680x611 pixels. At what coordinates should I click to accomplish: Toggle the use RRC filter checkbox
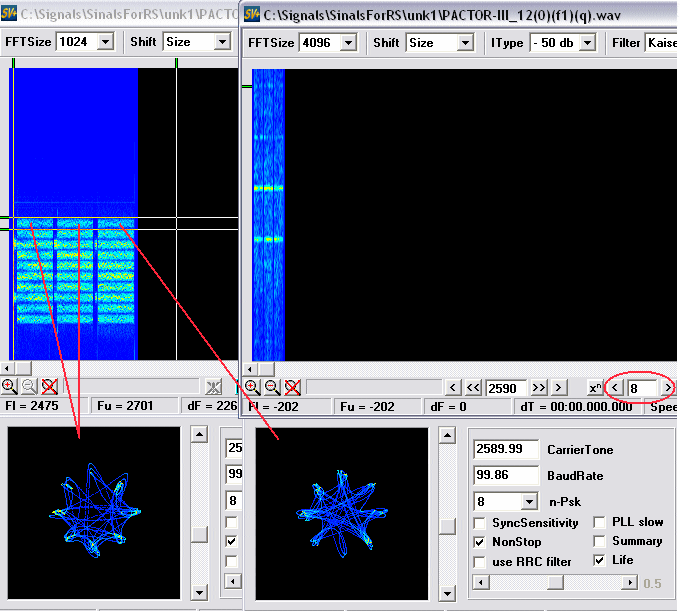coord(480,561)
